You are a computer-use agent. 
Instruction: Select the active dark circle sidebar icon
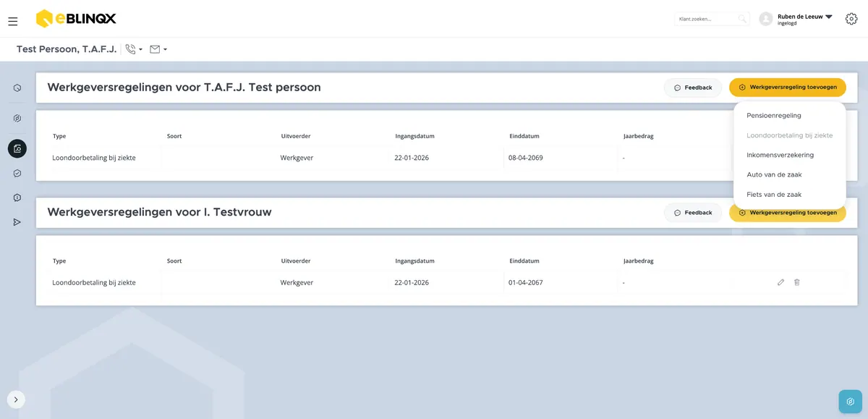(17, 148)
